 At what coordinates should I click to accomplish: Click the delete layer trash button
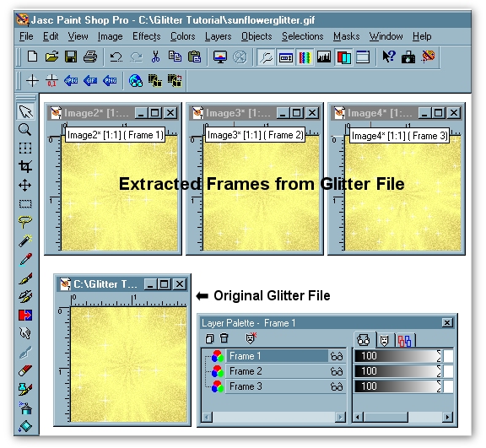point(224,338)
